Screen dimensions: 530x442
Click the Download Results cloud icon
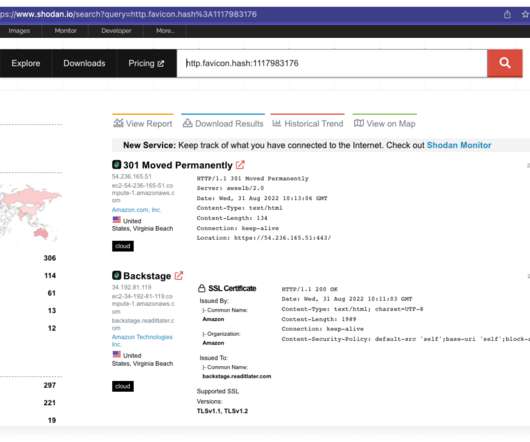[x=187, y=123]
